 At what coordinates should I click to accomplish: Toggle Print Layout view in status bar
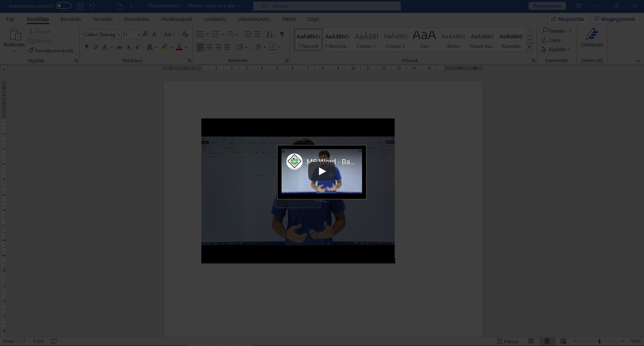(x=547, y=341)
